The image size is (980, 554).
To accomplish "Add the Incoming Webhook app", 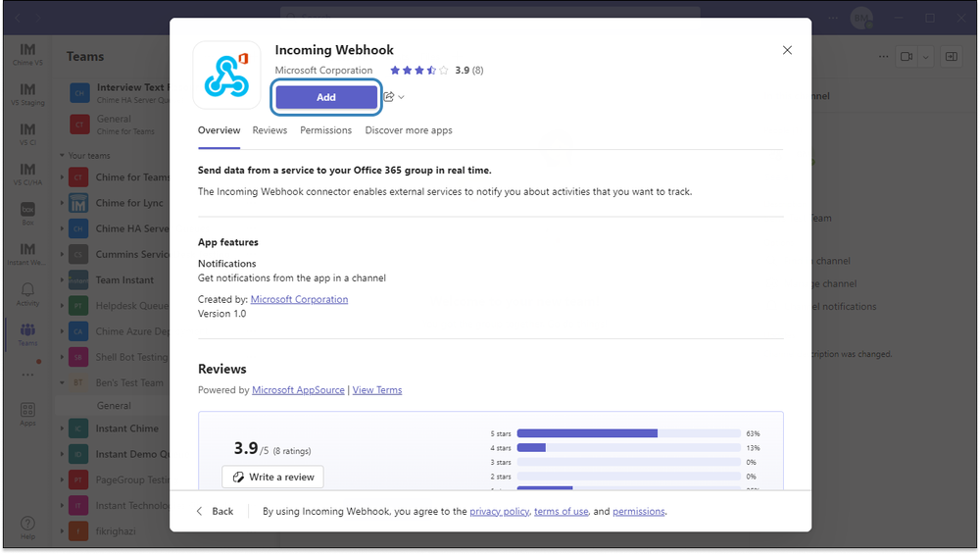I will (326, 97).
